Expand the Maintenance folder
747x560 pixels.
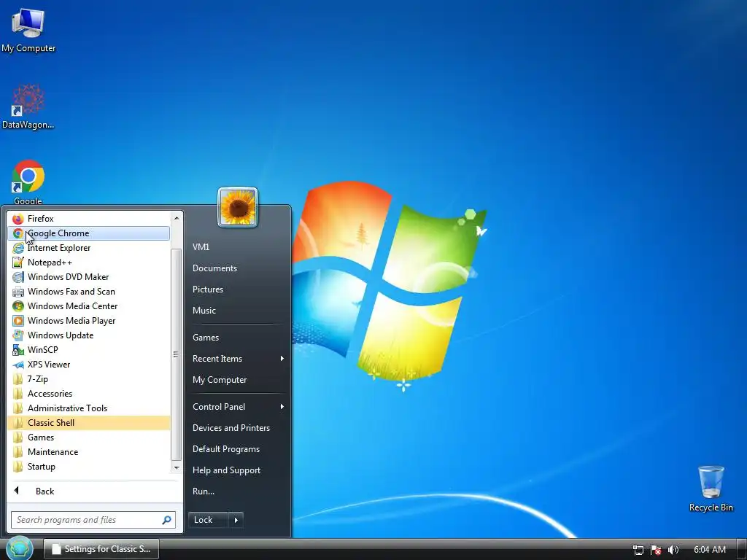click(88, 452)
